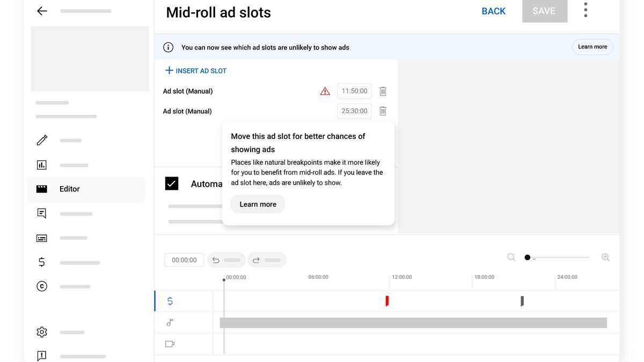Click the red ad slot marker on timeline
The image size is (644, 362).
click(x=386, y=301)
